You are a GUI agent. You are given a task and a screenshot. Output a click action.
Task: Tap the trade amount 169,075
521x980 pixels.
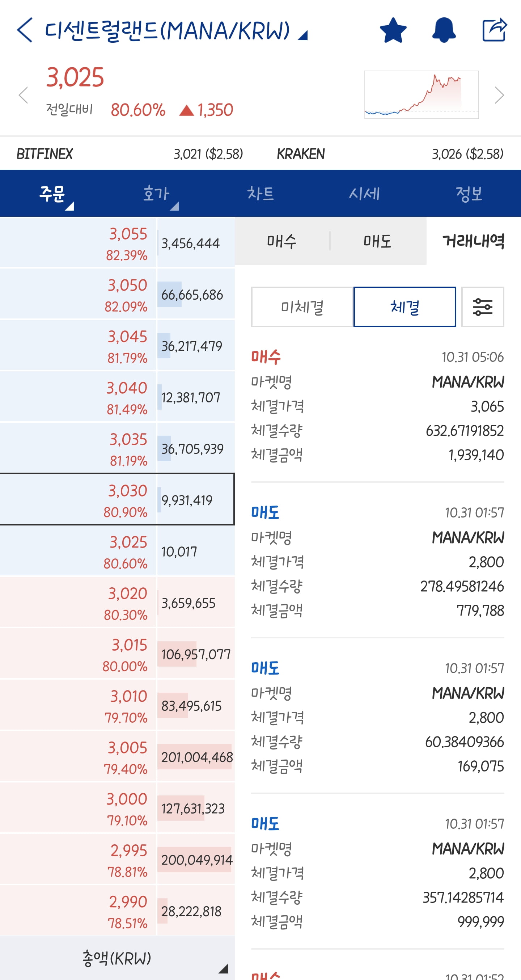(x=481, y=766)
